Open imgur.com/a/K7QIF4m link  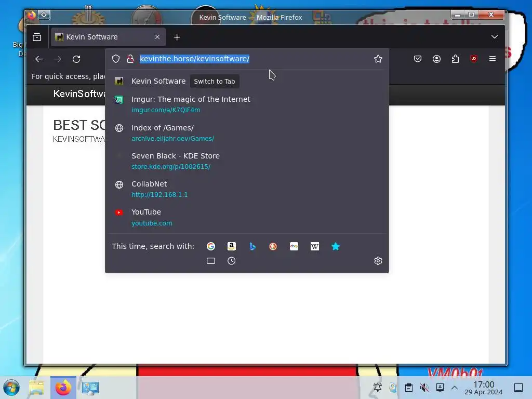tap(166, 110)
